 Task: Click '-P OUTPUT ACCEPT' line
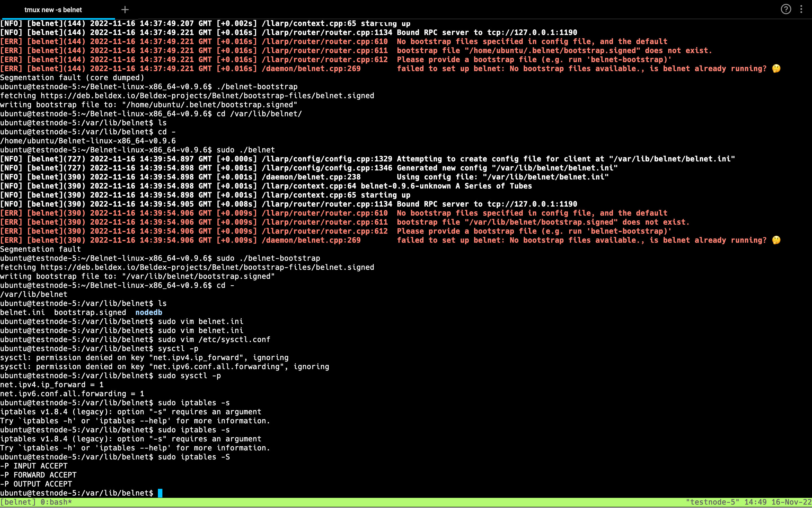coord(36,484)
